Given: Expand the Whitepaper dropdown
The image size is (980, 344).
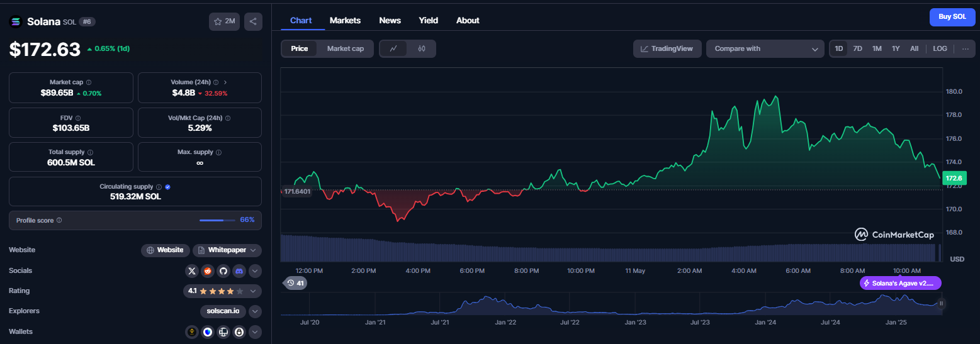Looking at the screenshot, I should click(x=227, y=250).
